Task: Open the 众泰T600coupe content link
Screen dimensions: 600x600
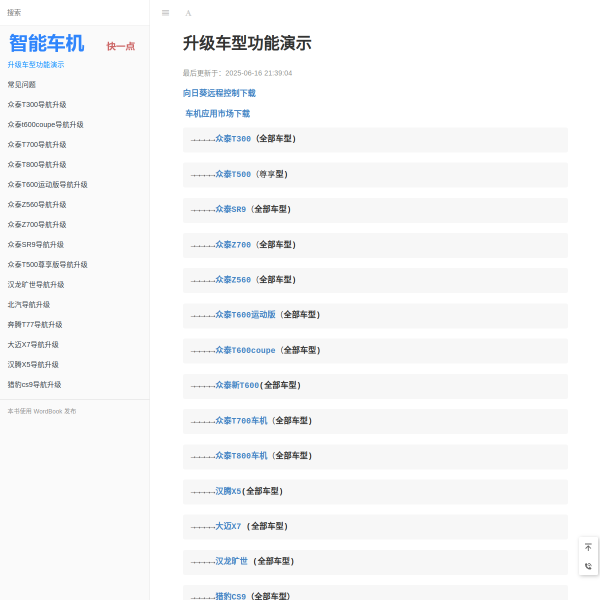Action: click(245, 350)
